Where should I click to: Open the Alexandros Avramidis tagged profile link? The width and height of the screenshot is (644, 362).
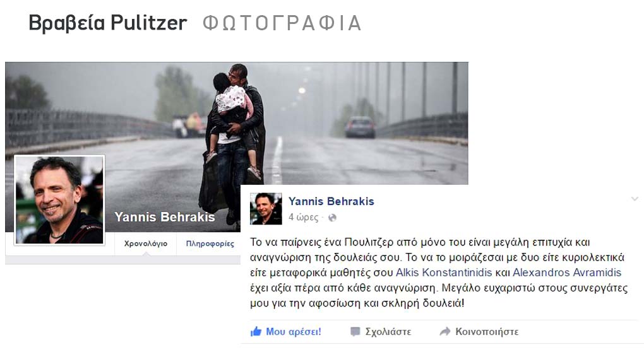point(567,272)
